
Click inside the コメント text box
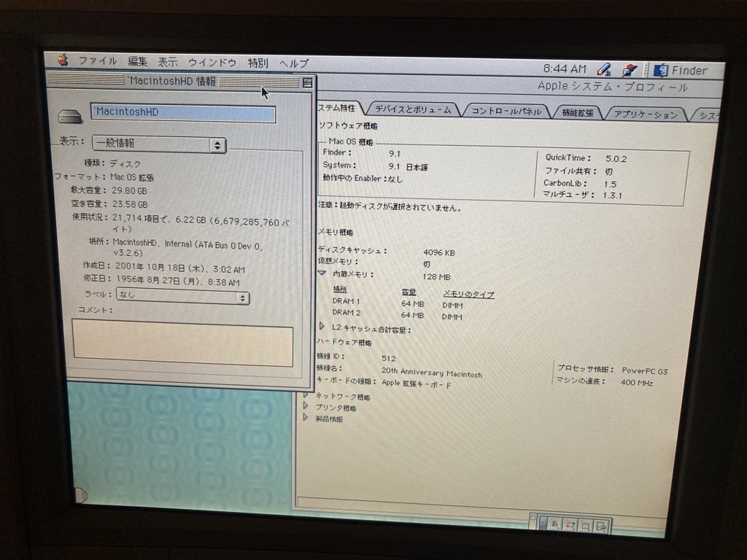click(183, 344)
